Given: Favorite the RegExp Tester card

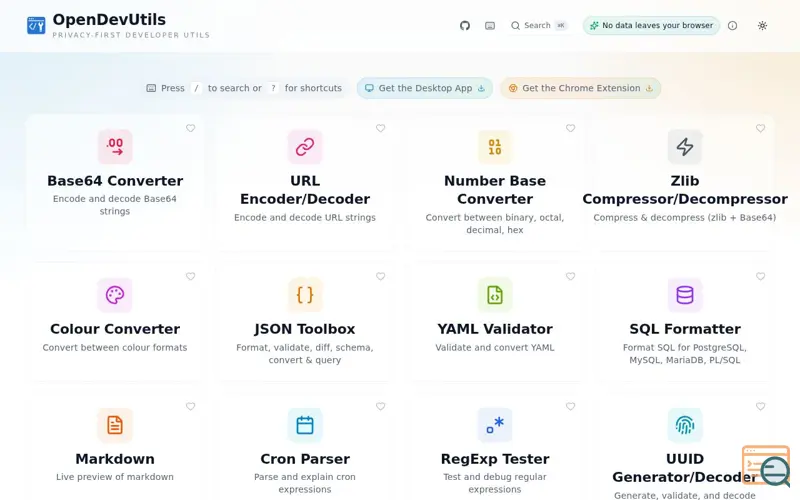Looking at the screenshot, I should coord(570,406).
